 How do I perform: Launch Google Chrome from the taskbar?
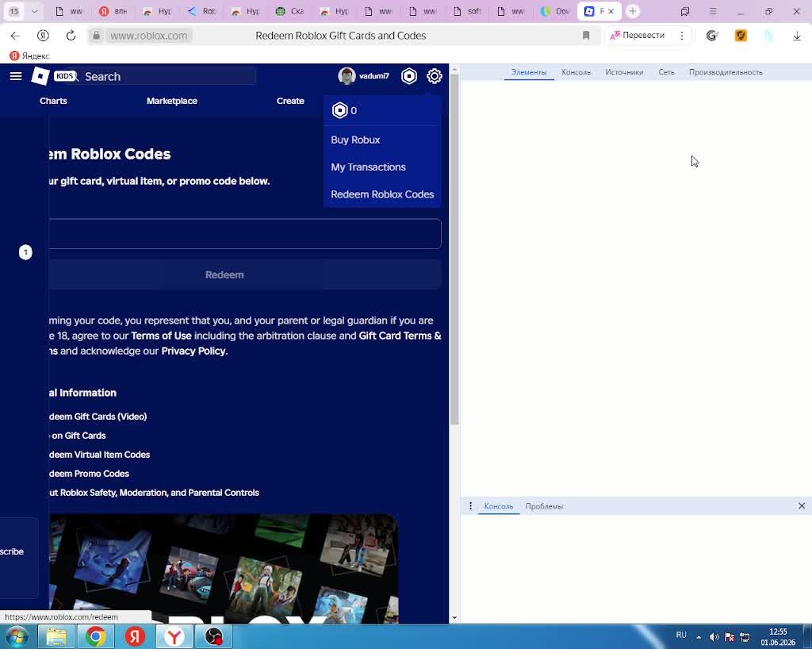[96, 636]
